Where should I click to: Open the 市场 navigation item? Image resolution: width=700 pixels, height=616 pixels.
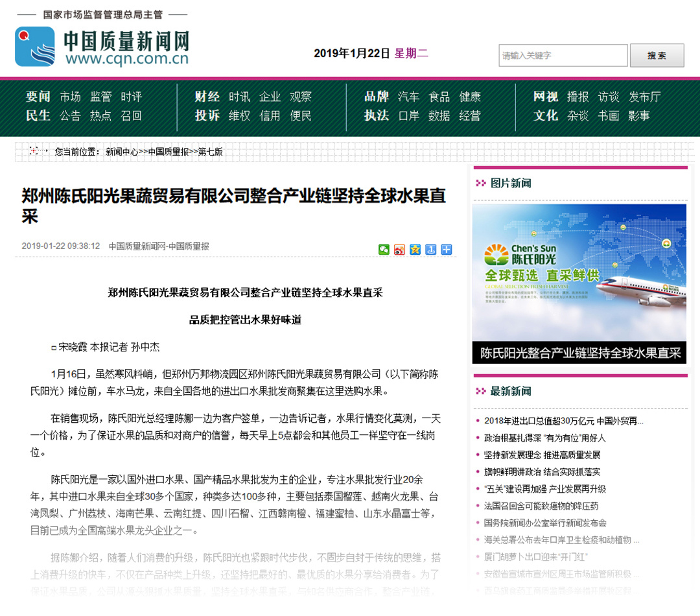[70, 97]
